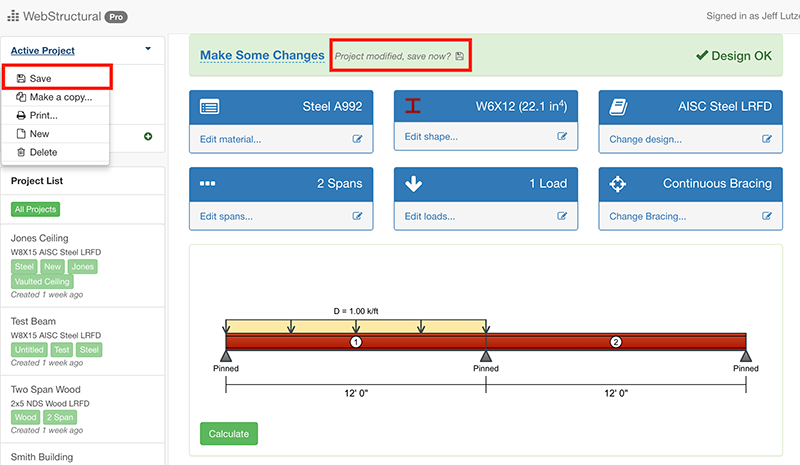Open 'Edit loads...' link
The image size is (800, 465).
pyautogui.click(x=430, y=216)
